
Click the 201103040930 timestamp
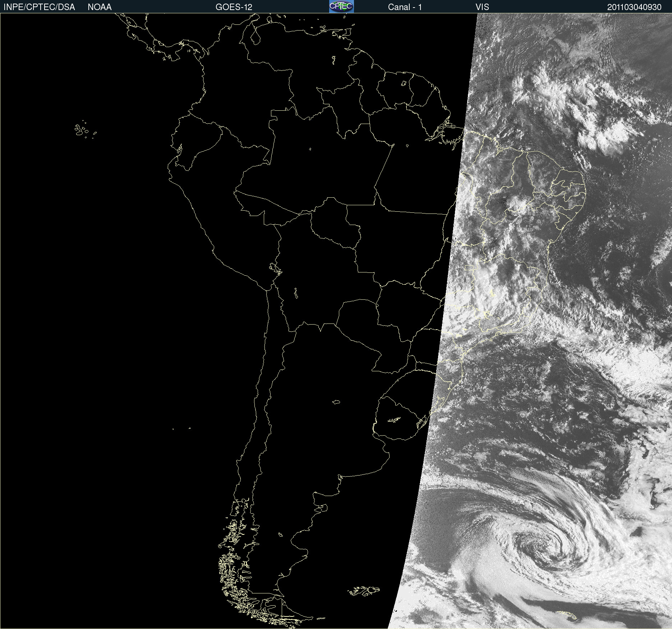tap(634, 7)
